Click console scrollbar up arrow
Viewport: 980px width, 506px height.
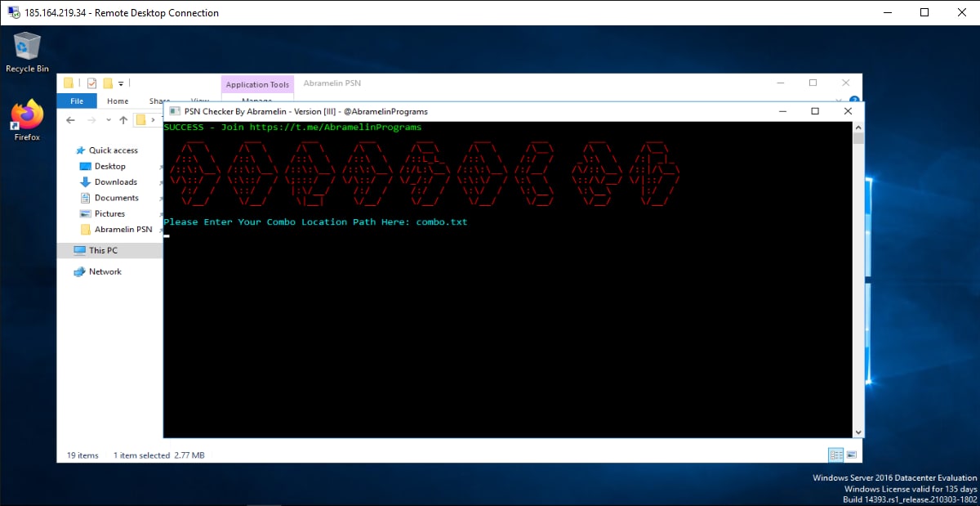858,128
